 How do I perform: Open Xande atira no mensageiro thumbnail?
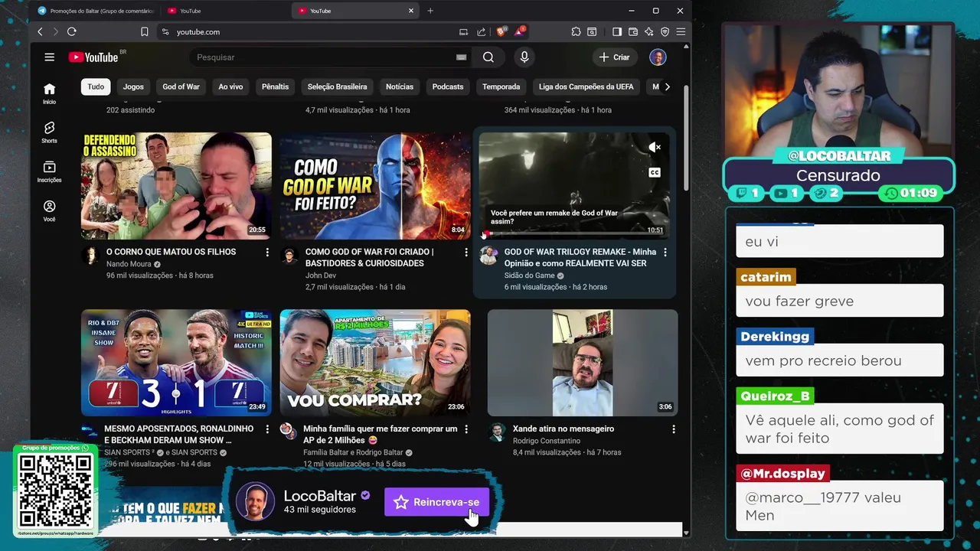coord(583,363)
